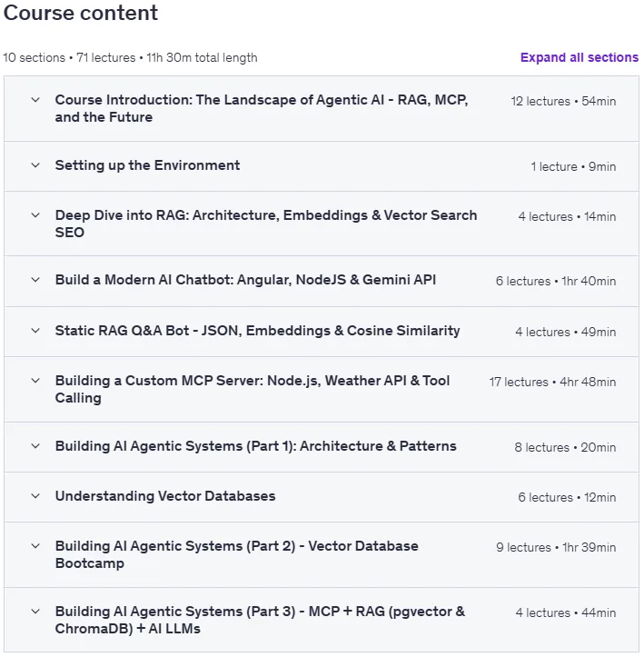The width and height of the screenshot is (644, 657).
Task: Click the Expand all sections link
Action: tap(580, 57)
